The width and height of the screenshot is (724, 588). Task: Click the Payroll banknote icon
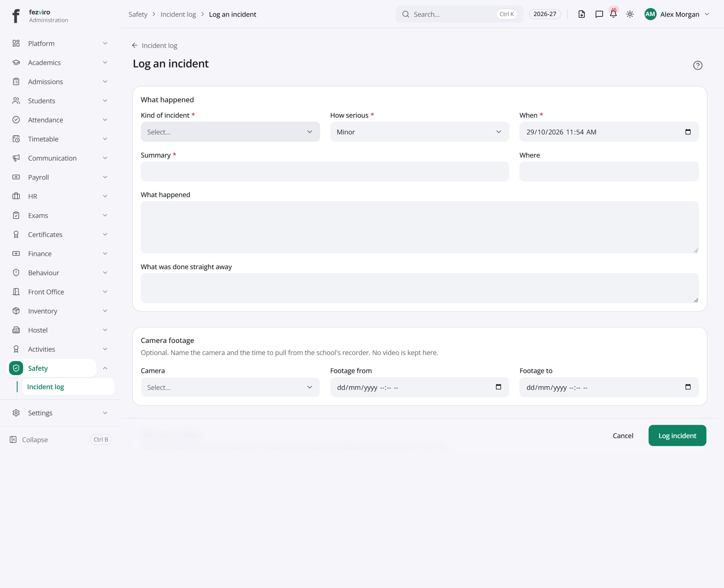pos(16,177)
